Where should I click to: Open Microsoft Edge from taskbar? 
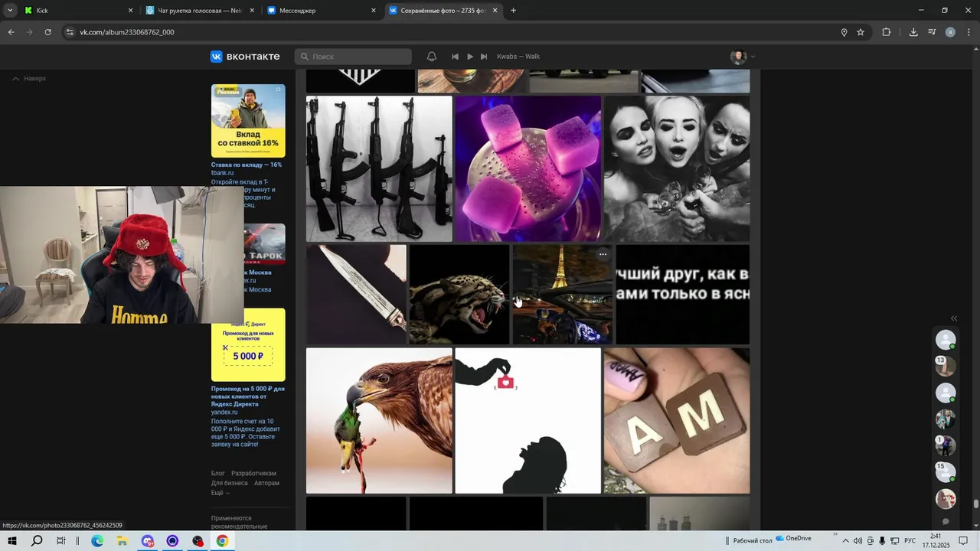pos(97,541)
